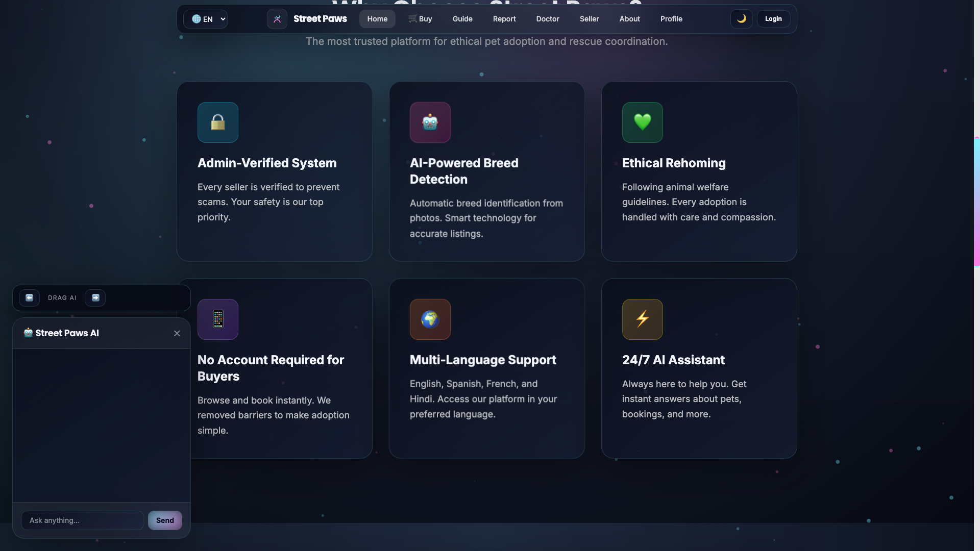Open the Report tab in navigation
The height and width of the screenshot is (551, 980).
pos(504,19)
